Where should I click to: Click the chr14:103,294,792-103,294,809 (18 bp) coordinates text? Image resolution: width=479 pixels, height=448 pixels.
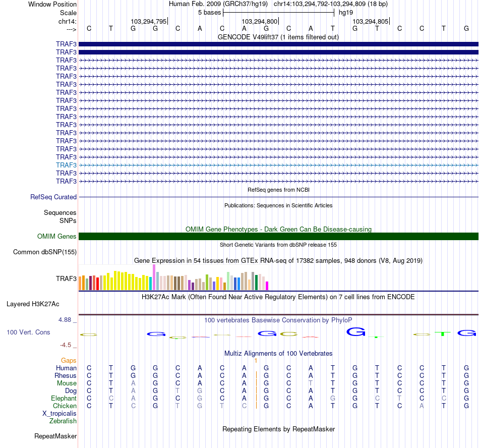331,4
